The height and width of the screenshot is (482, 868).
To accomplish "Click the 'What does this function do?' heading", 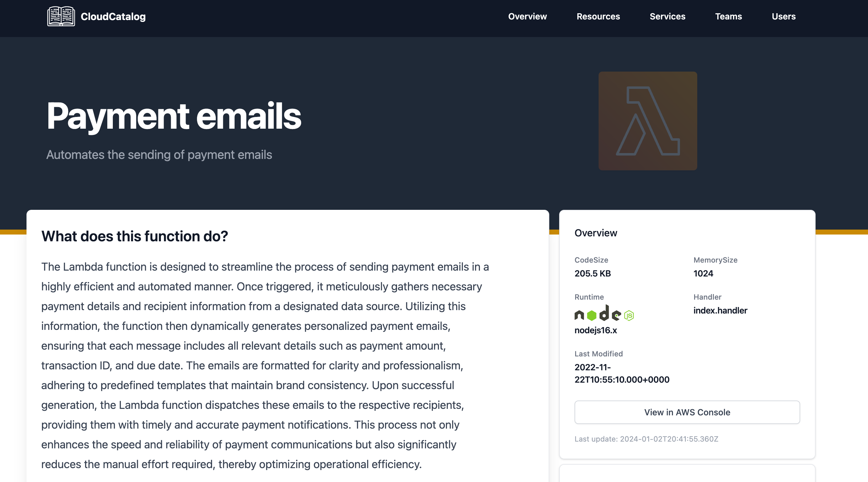I will pos(134,236).
